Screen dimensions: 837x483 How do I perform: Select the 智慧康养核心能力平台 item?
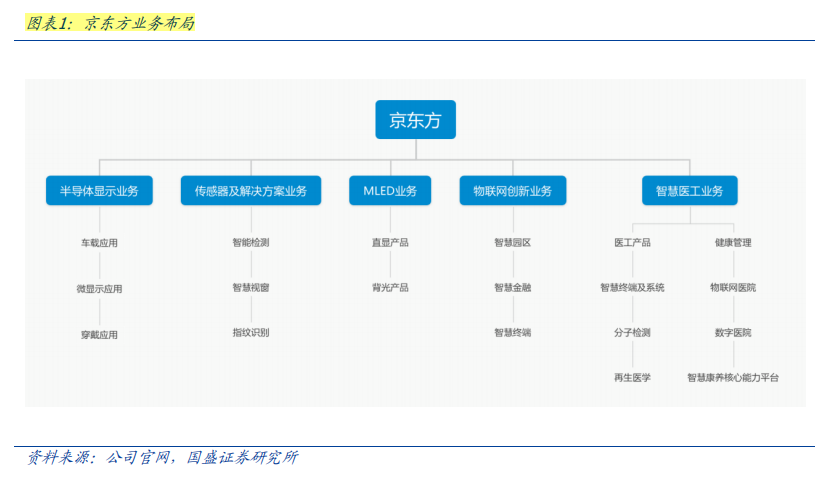[733, 377]
